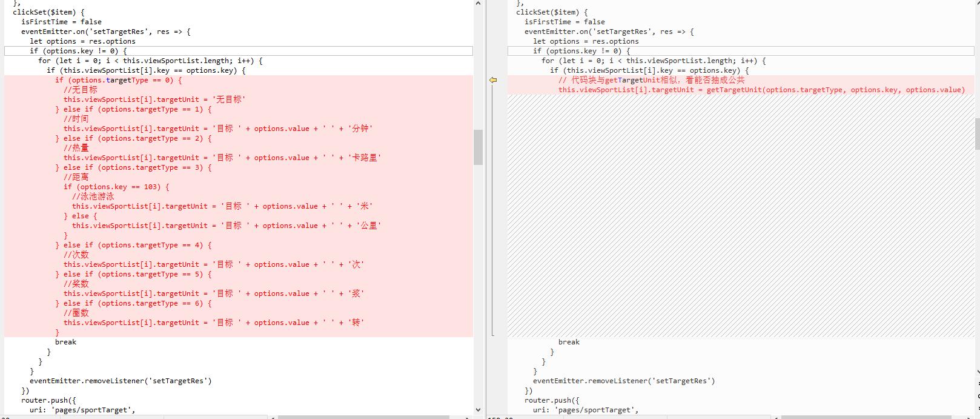Click the eventEmitter.removeListener line in the right pane
This screenshot has width=980, height=419.
tap(624, 381)
